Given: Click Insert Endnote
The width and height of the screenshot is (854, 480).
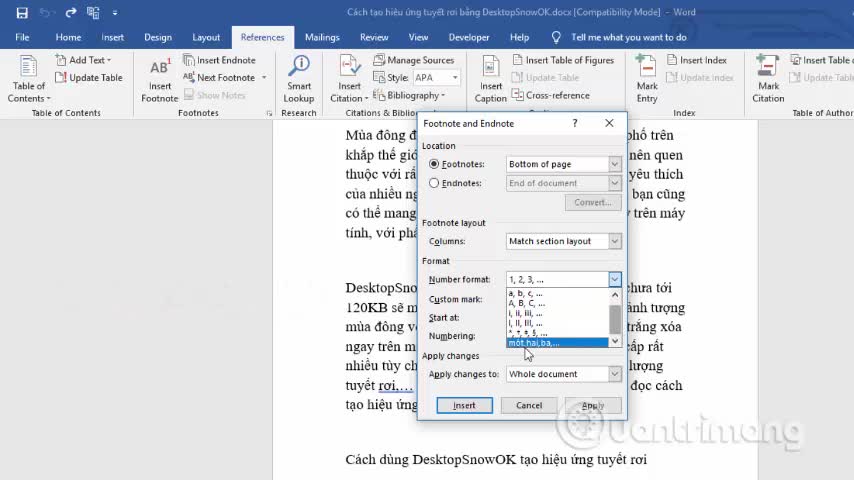Looking at the screenshot, I should pos(219,60).
